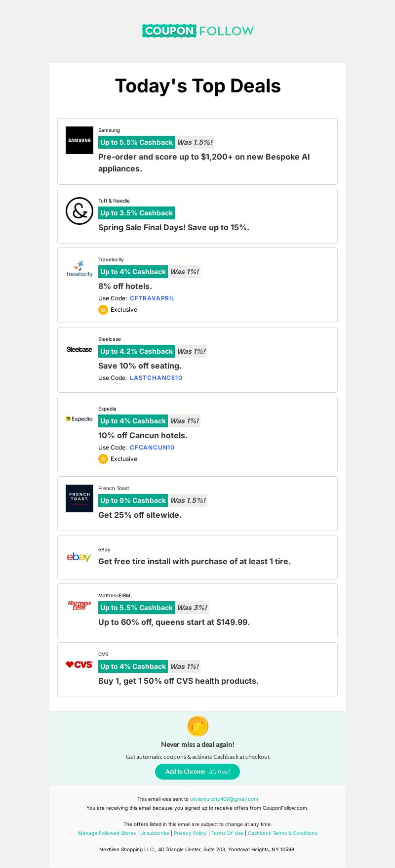Click the gold coin icon above the Chrome promo
The height and width of the screenshot is (868, 395).
197,726
